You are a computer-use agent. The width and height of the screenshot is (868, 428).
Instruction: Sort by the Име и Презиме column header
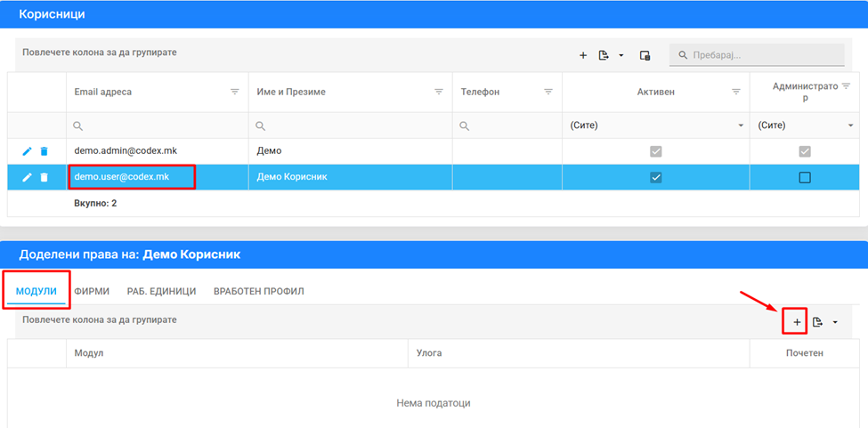click(x=293, y=92)
